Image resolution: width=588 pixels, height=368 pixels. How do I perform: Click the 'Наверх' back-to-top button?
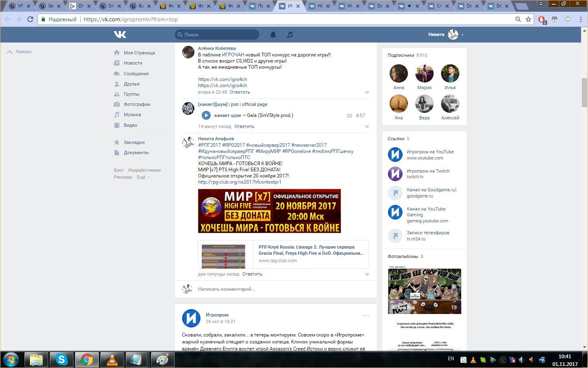coord(20,52)
